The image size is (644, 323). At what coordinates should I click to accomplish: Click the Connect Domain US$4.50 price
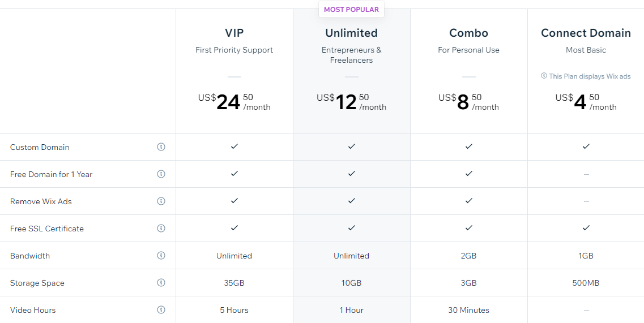coord(586,102)
